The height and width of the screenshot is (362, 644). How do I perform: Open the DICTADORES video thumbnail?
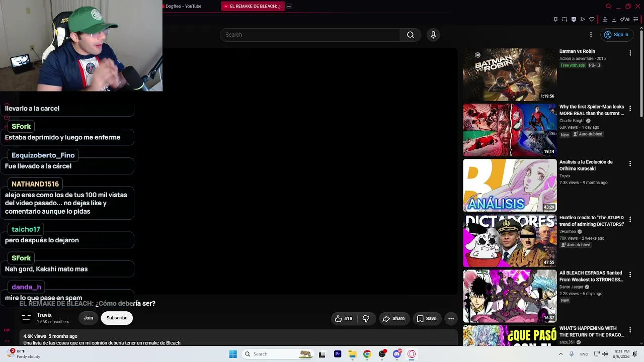pos(510,241)
